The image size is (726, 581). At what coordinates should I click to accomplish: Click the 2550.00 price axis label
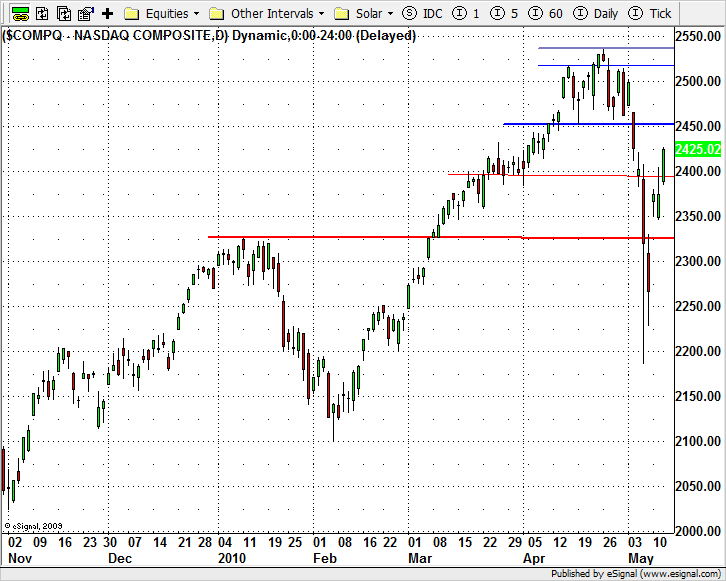click(698, 36)
